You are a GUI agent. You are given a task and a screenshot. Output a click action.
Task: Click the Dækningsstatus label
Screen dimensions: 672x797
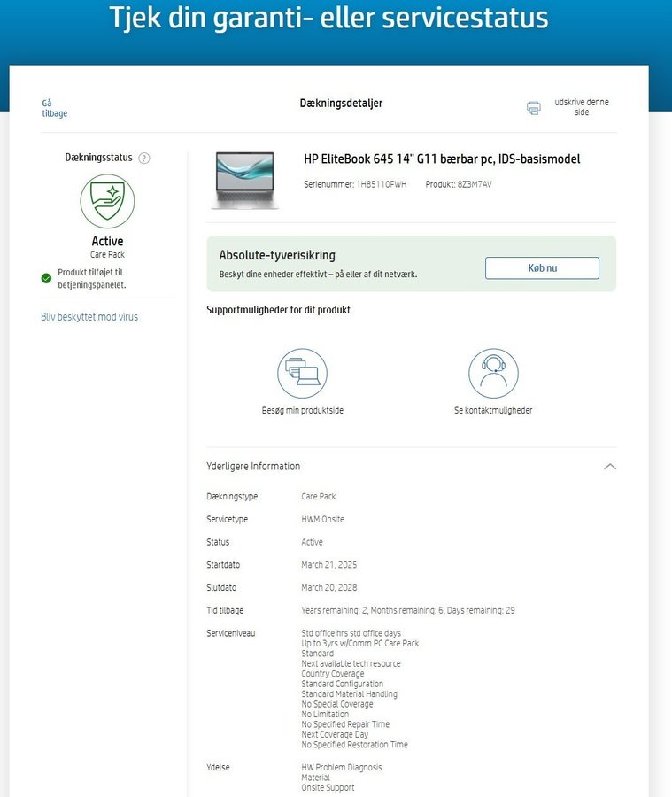point(98,158)
